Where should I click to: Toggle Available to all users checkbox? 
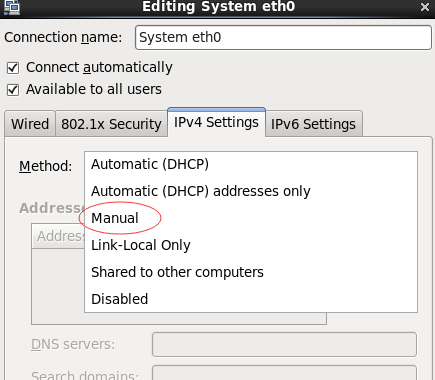point(13,90)
